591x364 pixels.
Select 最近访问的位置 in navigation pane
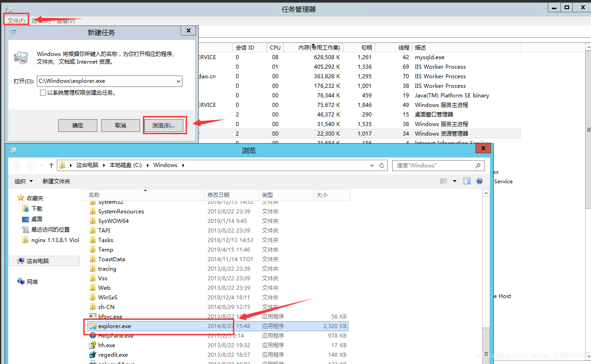coord(51,229)
